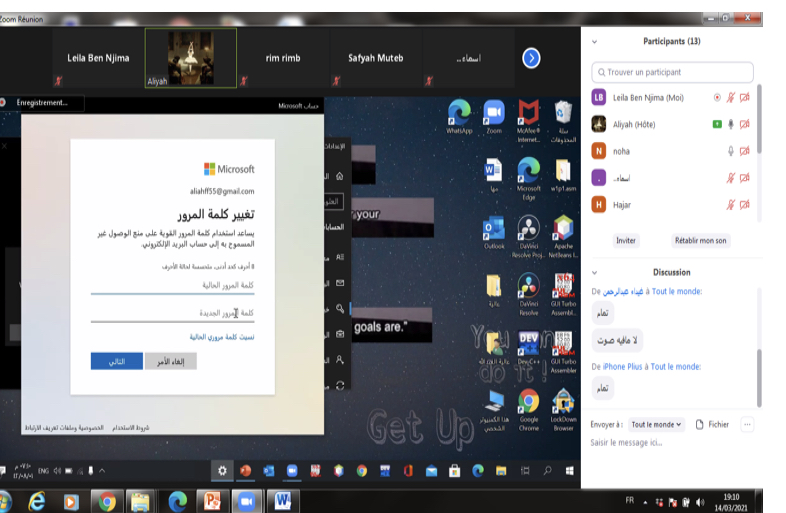
Task: Toggle noha's microphone icon in participants list
Action: [731, 151]
